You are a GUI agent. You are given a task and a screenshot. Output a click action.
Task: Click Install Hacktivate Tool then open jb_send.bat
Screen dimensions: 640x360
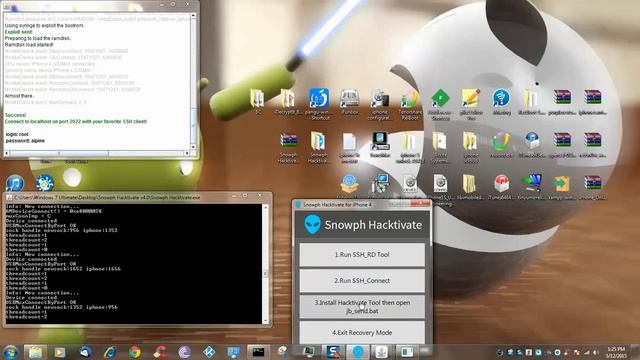click(x=362, y=307)
